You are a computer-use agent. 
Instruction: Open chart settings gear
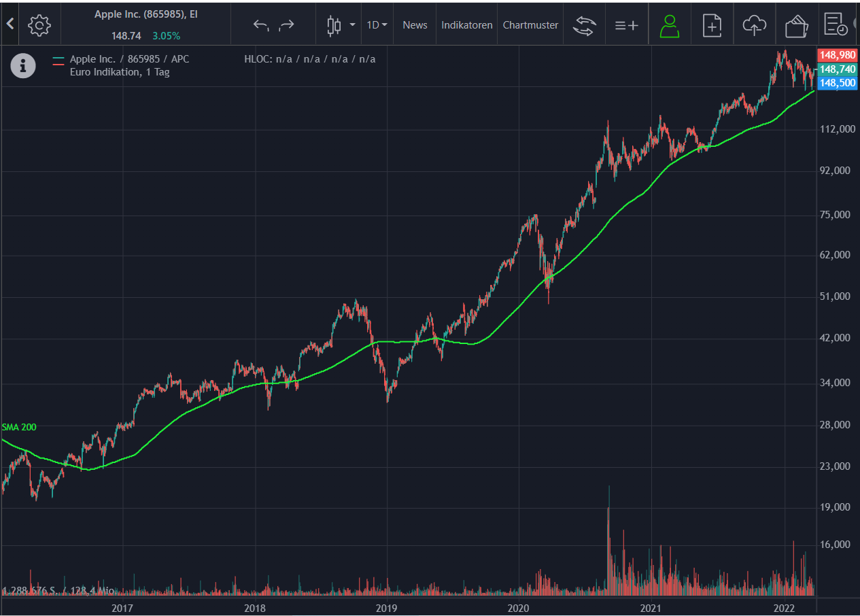tap(39, 25)
